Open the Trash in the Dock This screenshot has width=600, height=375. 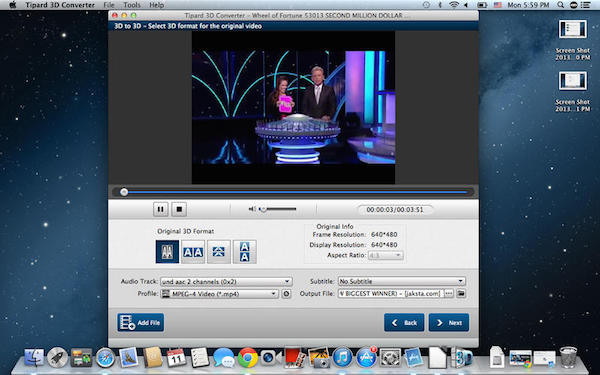tap(568, 357)
